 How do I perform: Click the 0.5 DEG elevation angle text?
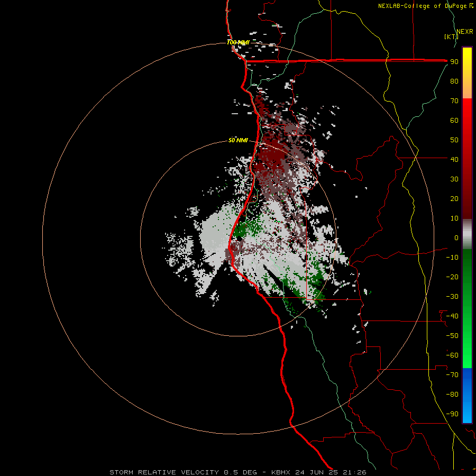(241, 472)
